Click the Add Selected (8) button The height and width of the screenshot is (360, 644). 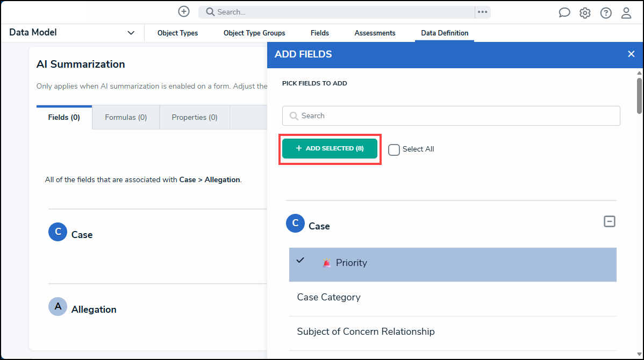point(330,148)
